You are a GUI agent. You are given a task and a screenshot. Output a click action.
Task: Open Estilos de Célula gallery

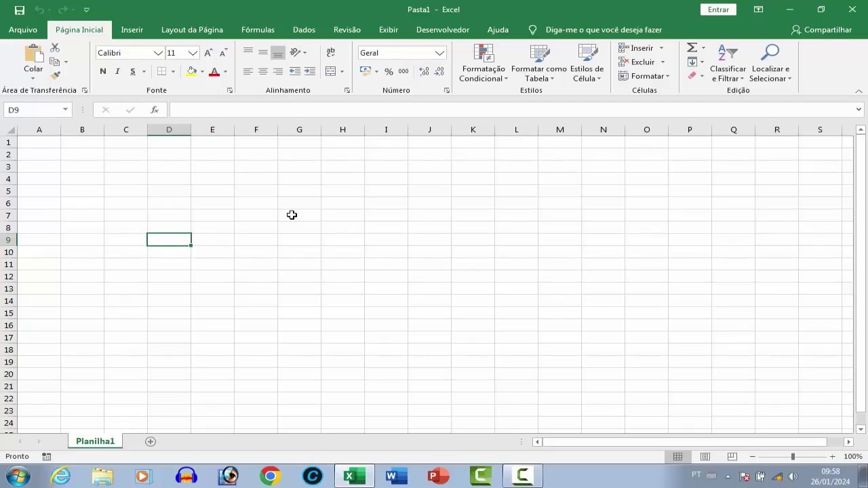[x=587, y=64]
